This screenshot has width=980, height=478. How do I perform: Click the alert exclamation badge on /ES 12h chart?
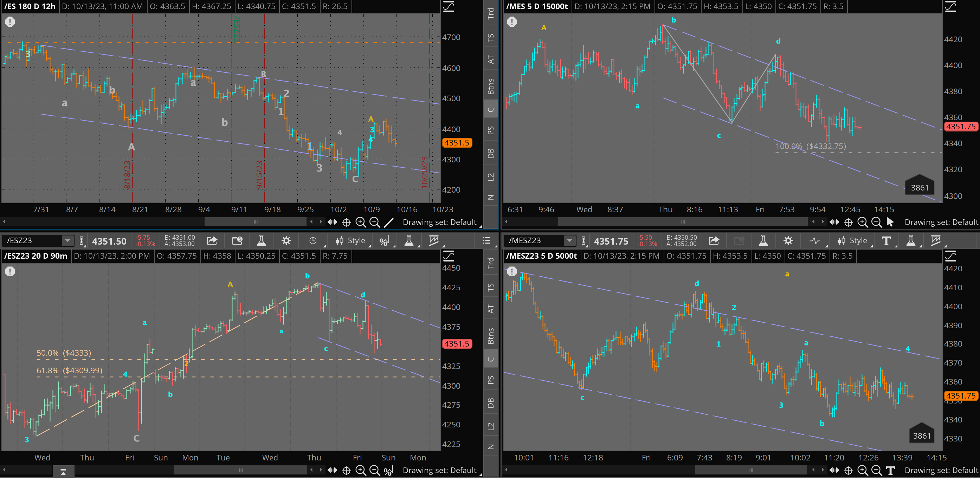pos(10,22)
